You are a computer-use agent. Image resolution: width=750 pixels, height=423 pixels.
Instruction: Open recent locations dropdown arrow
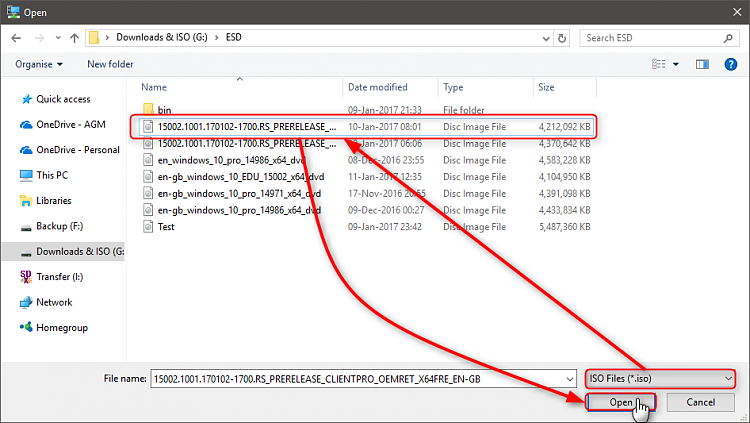pos(58,38)
